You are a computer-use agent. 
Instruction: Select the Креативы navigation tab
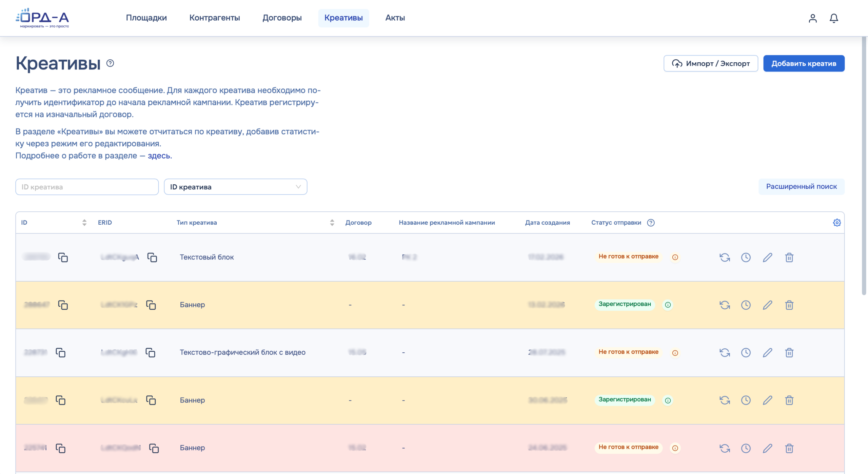[343, 18]
